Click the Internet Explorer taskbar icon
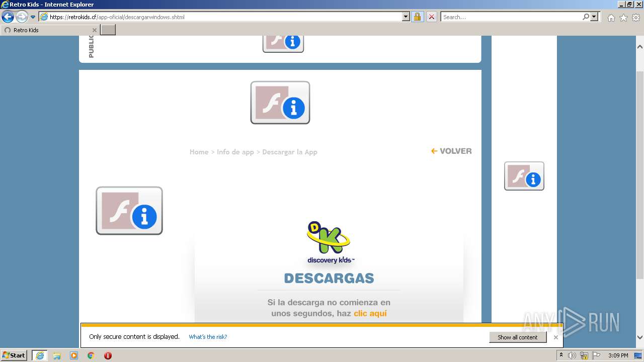This screenshot has height=362, width=644. pyautogui.click(x=40, y=355)
